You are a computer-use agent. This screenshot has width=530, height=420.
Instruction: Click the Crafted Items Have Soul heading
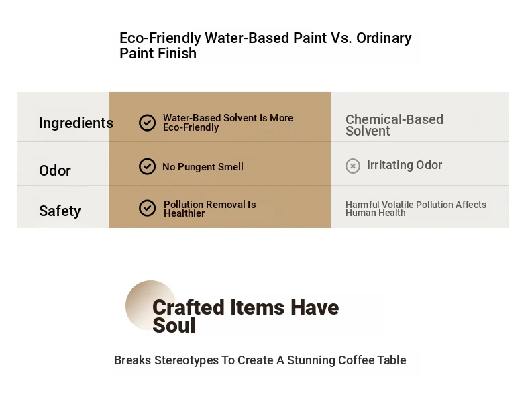pyautogui.click(x=246, y=316)
